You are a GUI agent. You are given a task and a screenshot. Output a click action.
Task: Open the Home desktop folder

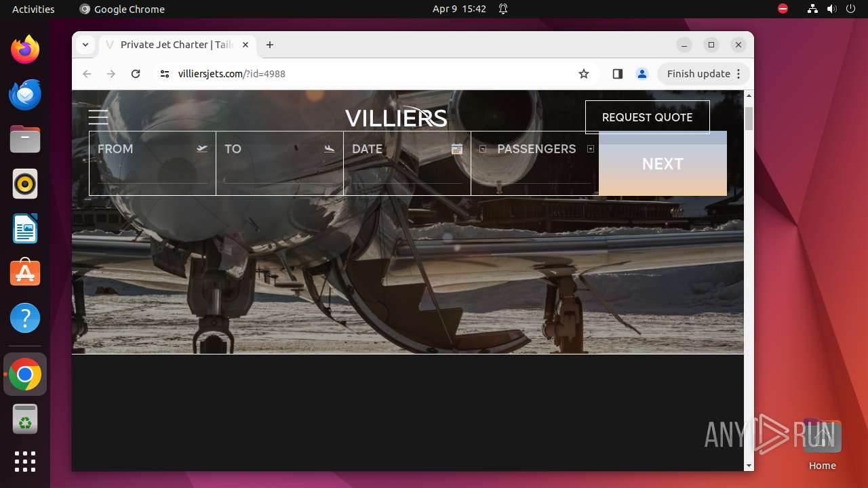[x=822, y=445]
